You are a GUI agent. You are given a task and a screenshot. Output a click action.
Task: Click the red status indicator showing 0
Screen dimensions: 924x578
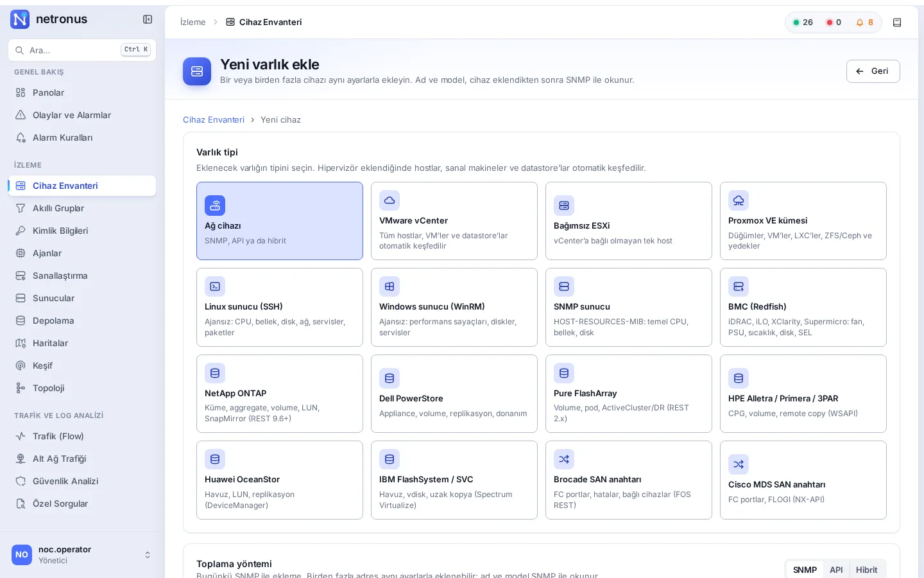834,22
